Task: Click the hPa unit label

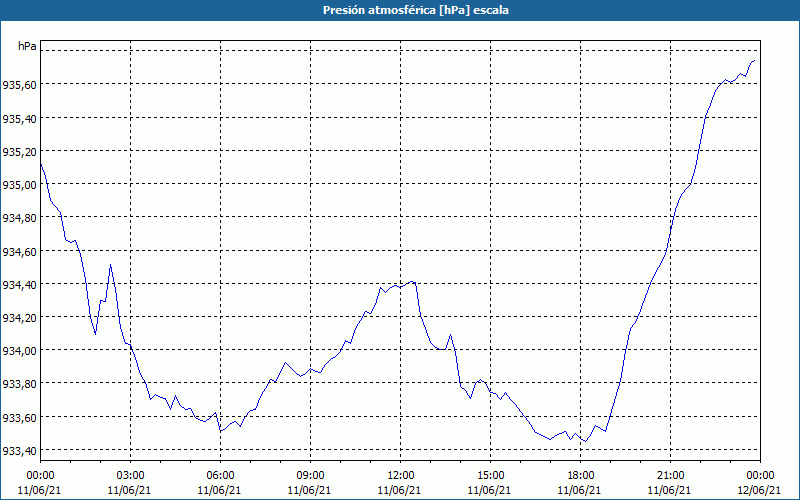Action: pos(27,46)
